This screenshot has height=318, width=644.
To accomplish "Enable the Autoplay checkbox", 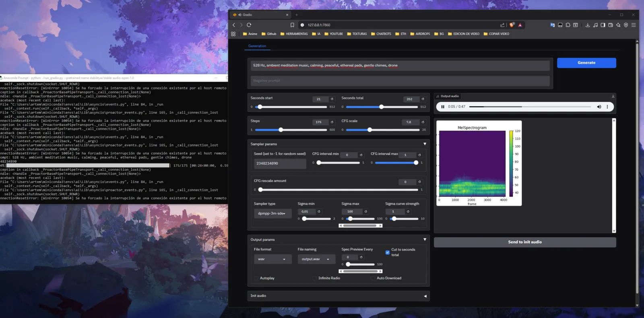I will pos(256,278).
